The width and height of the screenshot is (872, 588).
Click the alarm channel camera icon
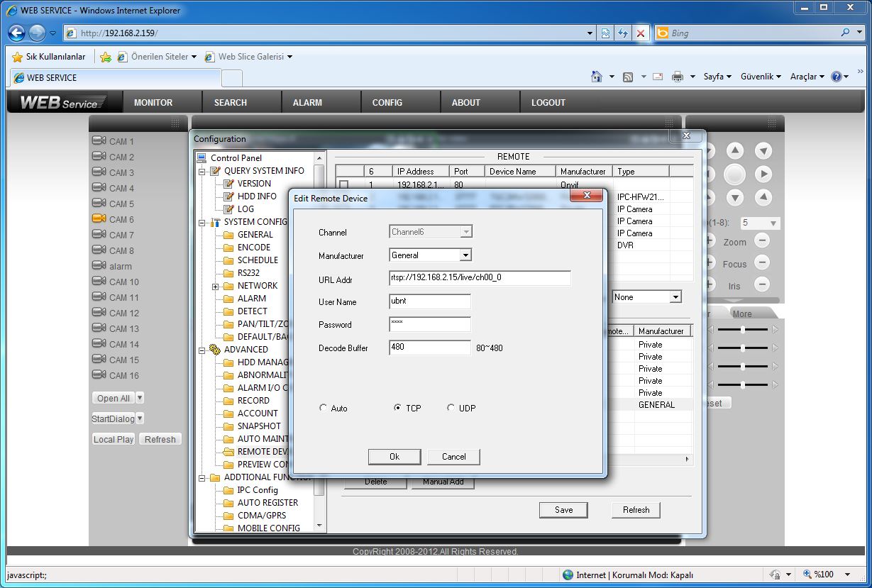pos(99,266)
